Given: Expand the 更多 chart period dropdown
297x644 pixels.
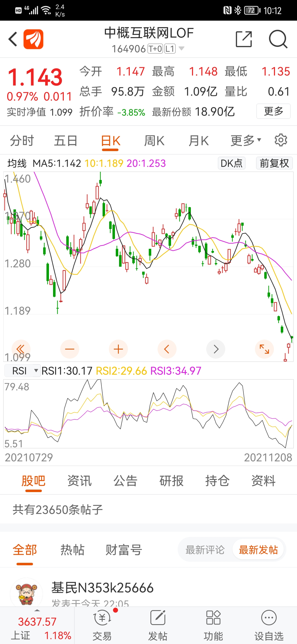Looking at the screenshot, I should click(x=246, y=141).
